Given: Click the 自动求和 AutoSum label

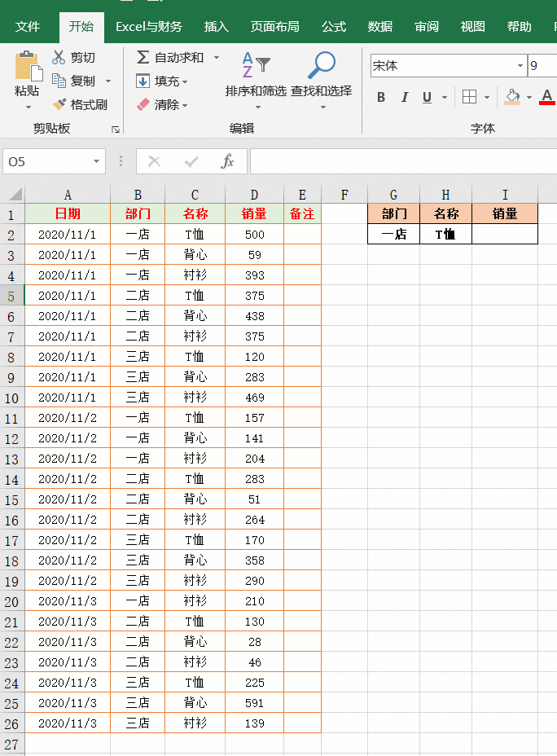Looking at the screenshot, I should [x=179, y=57].
